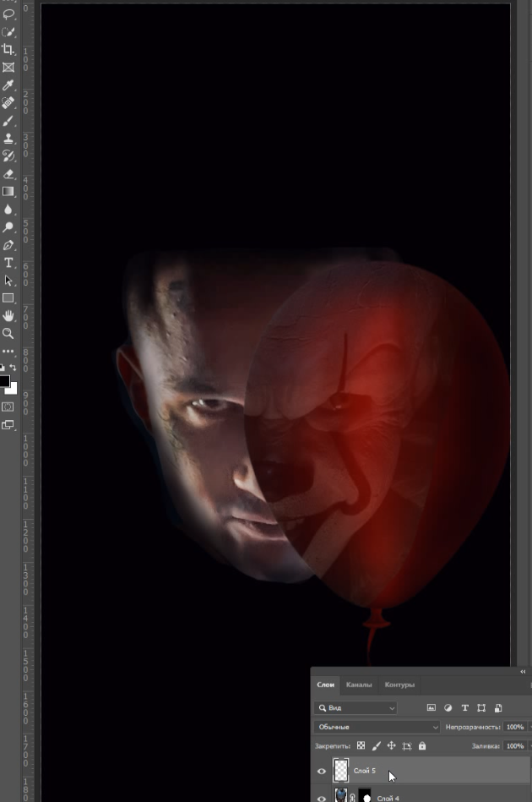This screenshot has width=532, height=802.
Task: Select the Lasso tool
Action: click(x=8, y=14)
